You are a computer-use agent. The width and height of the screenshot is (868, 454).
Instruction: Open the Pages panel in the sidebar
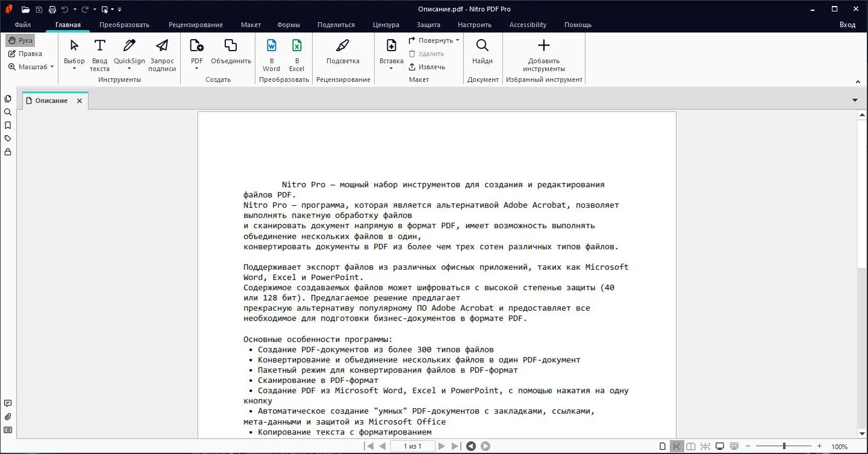pos(8,98)
